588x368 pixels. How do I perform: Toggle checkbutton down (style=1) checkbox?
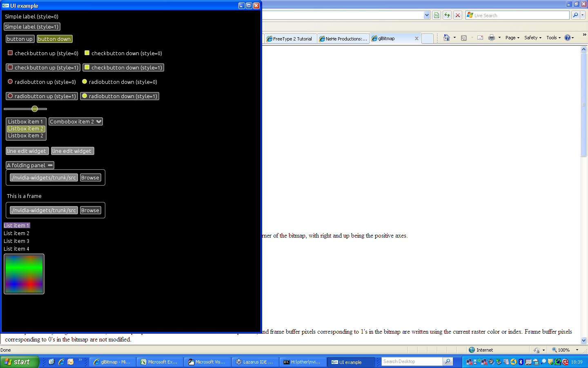tap(87, 67)
